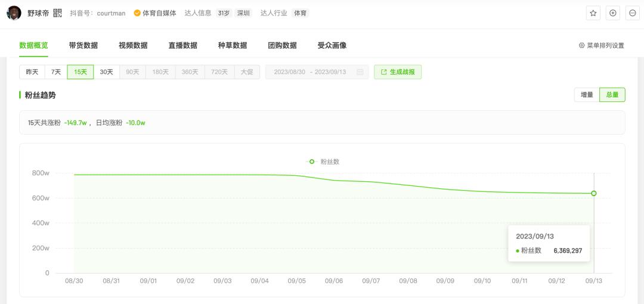Switch to the 直播数据 tab
Viewport: 644px width, 304px height.
(x=182, y=45)
